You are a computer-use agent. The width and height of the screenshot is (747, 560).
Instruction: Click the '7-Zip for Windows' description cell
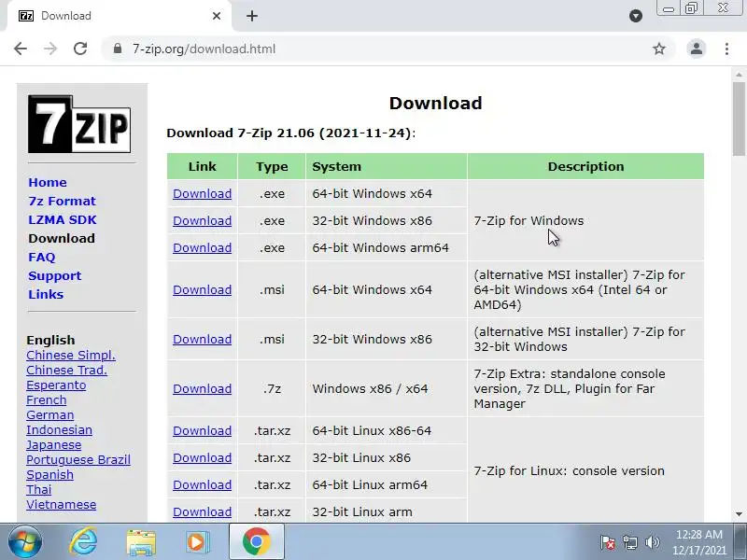(585, 220)
